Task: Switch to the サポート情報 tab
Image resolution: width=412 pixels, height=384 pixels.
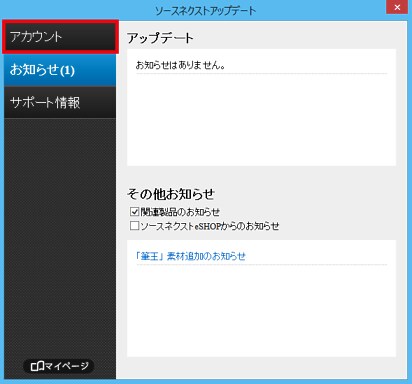Action: coord(60,102)
